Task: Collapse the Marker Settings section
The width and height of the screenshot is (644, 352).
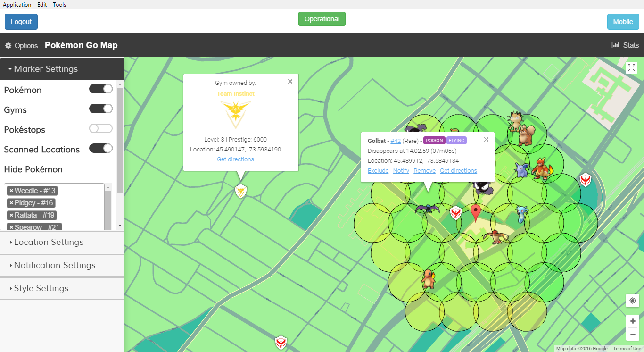Action: [46, 69]
